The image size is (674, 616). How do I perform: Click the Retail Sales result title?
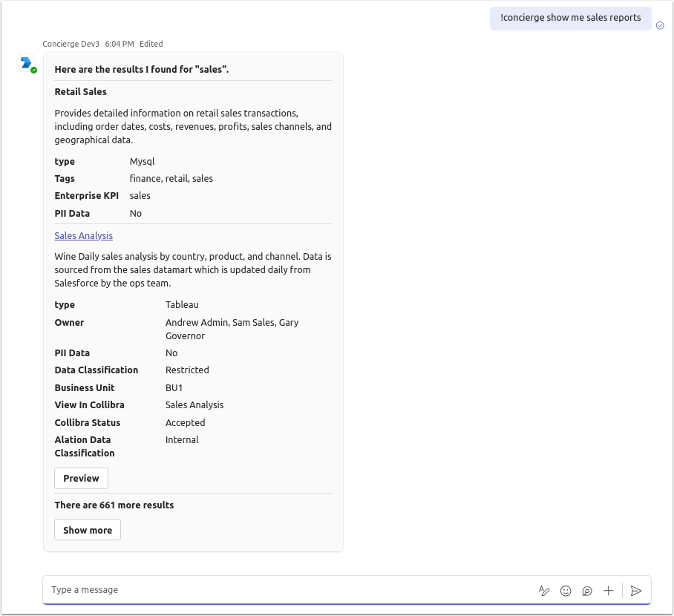coord(81,92)
